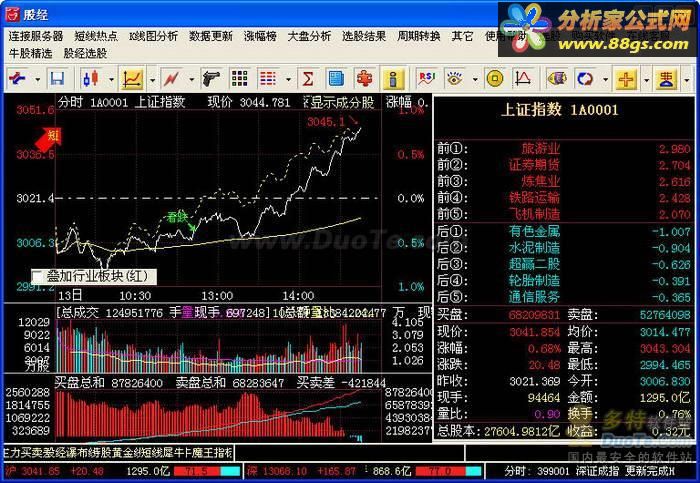Click the blue-red circular refresh icon
700x483 pixels.
(x=585, y=79)
